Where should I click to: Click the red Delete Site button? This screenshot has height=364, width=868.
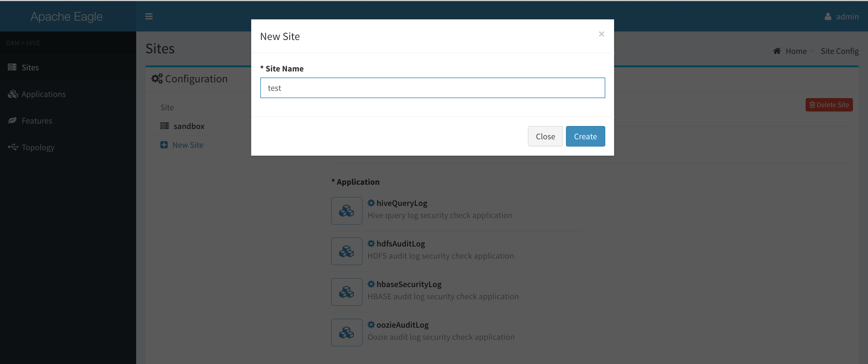[829, 105]
